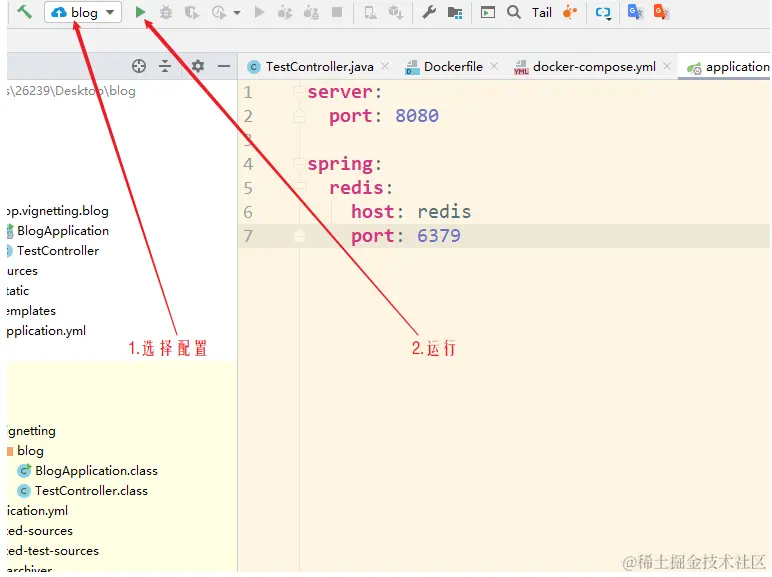The width and height of the screenshot is (772, 577).
Task: Click the orange dots plugin icon
Action: pyautogui.click(x=570, y=12)
